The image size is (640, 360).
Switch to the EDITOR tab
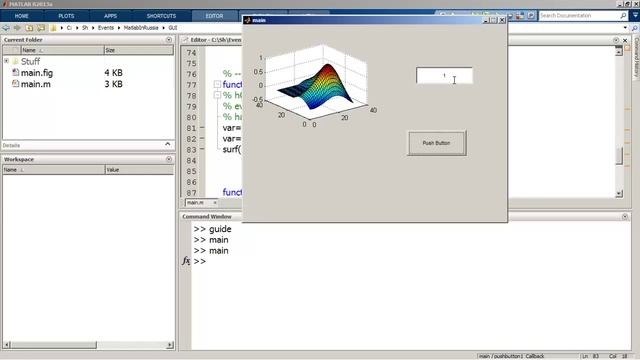tap(214, 16)
